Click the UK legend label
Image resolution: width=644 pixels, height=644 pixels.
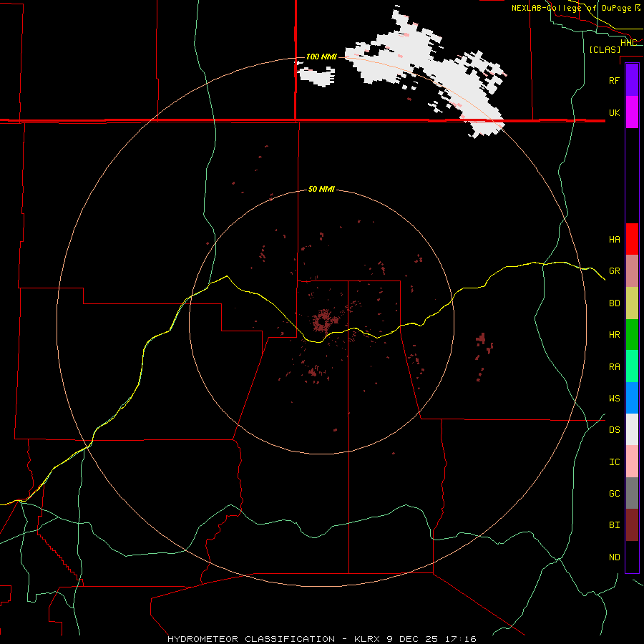tap(615, 112)
